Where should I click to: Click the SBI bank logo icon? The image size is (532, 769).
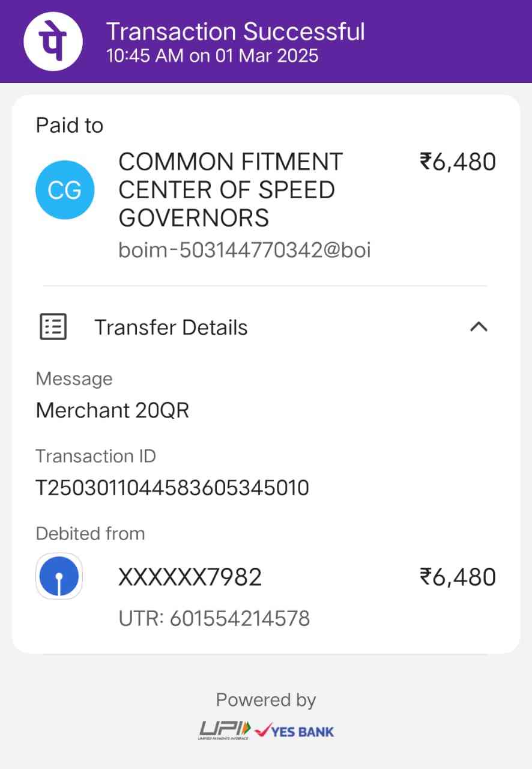click(x=59, y=576)
